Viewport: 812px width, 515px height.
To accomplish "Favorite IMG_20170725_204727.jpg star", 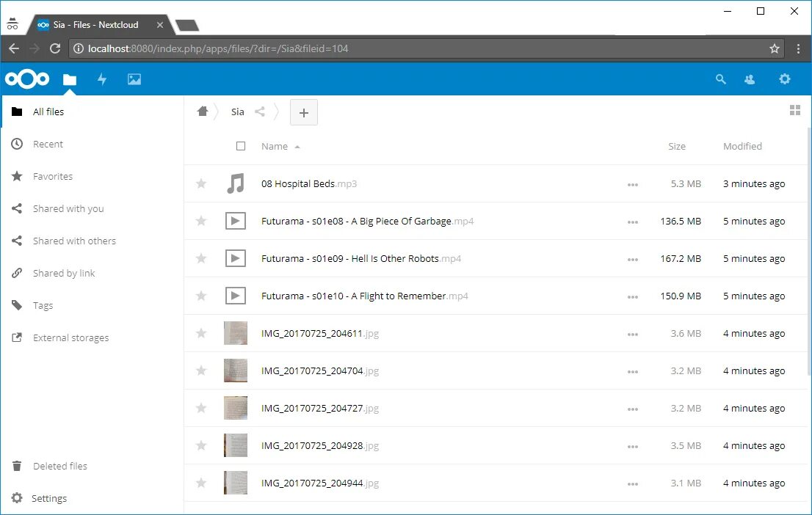I will 201,408.
